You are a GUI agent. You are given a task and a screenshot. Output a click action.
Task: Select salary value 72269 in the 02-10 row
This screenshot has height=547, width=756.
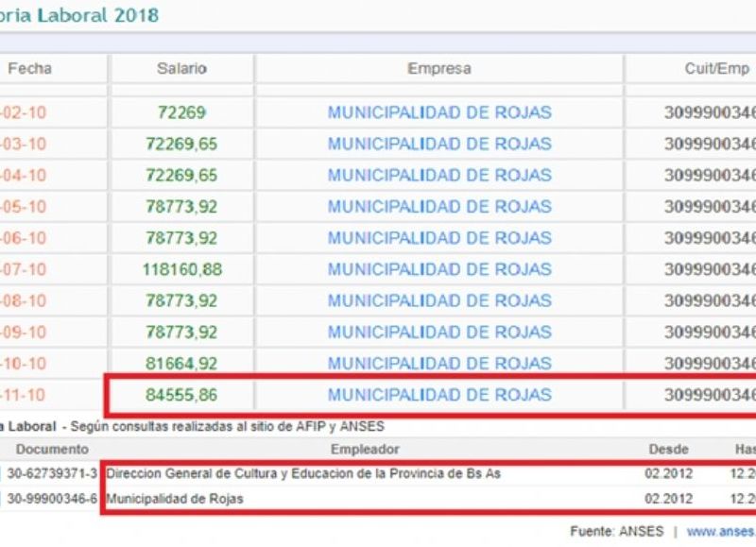[x=181, y=112]
